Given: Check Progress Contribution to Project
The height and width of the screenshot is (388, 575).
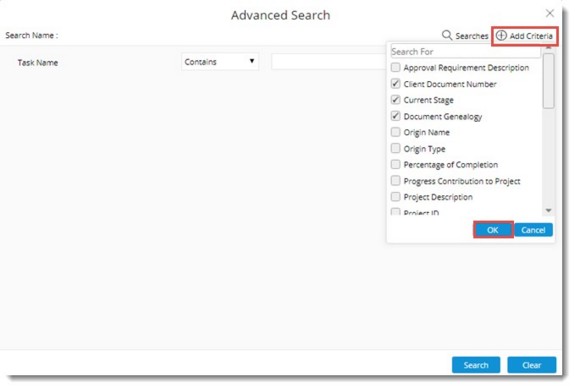Looking at the screenshot, I should 395,180.
